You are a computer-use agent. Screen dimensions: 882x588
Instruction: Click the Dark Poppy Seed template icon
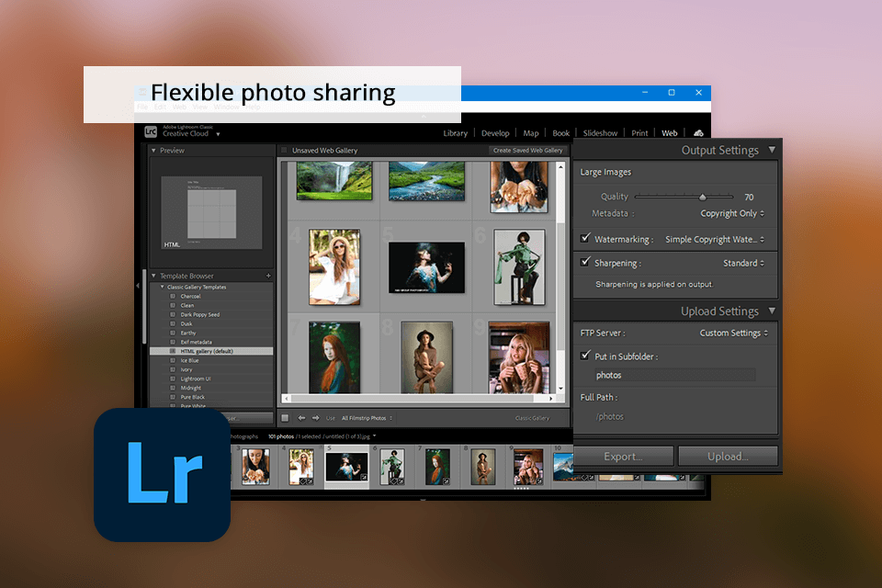pyautogui.click(x=173, y=314)
